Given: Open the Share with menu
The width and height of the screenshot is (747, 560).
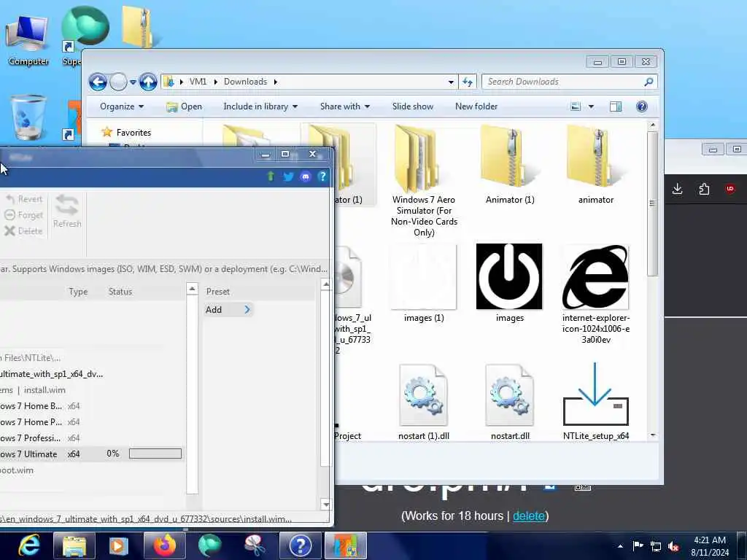Looking at the screenshot, I should pyautogui.click(x=345, y=106).
